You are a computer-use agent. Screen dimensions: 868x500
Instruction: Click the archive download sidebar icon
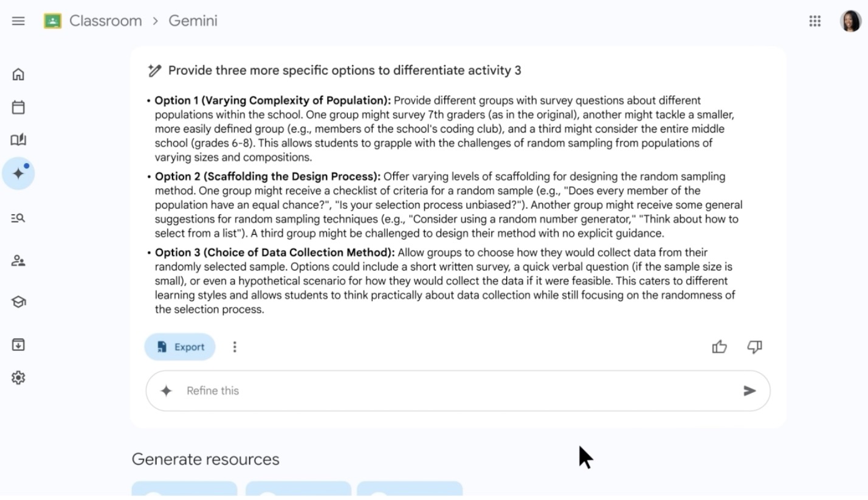click(x=18, y=345)
